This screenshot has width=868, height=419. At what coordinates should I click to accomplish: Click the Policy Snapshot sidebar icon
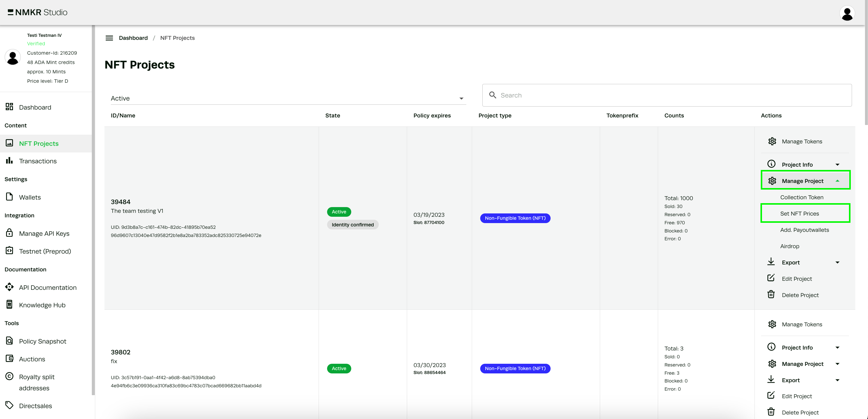pyautogui.click(x=9, y=341)
